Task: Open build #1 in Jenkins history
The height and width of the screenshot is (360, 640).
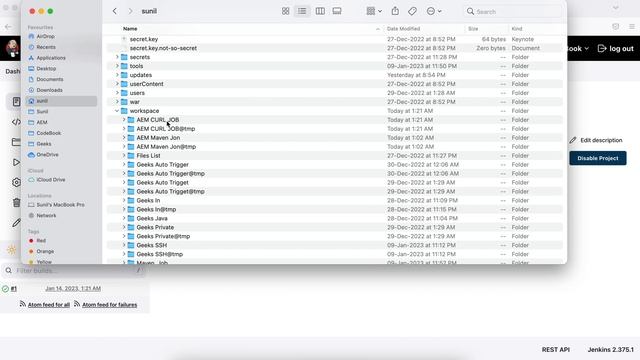Action: 13,289
